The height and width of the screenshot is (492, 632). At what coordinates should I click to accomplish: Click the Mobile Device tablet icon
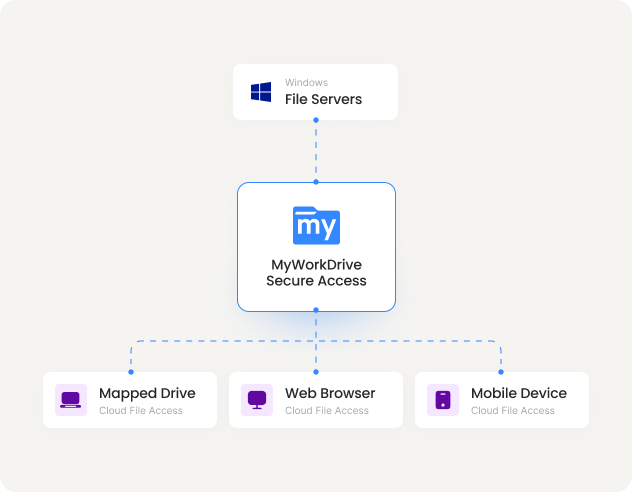point(443,400)
